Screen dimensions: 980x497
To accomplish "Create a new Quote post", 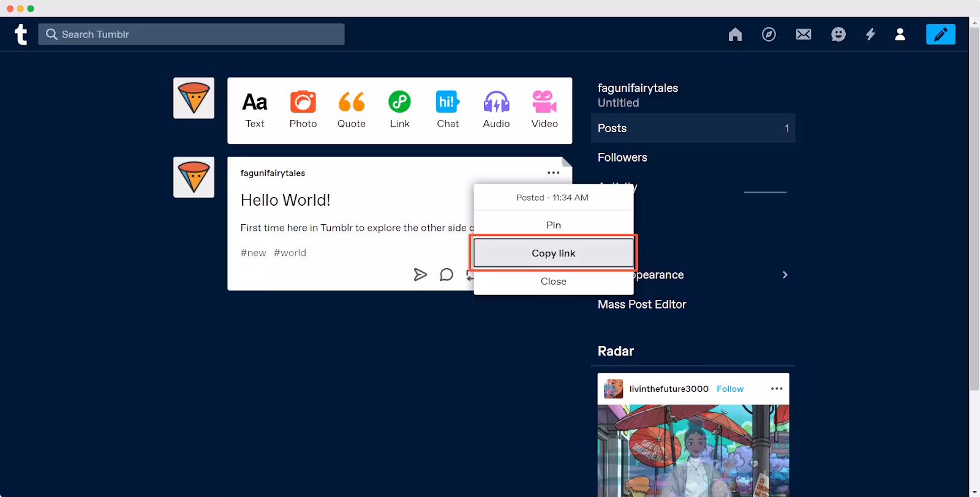I will (x=352, y=110).
